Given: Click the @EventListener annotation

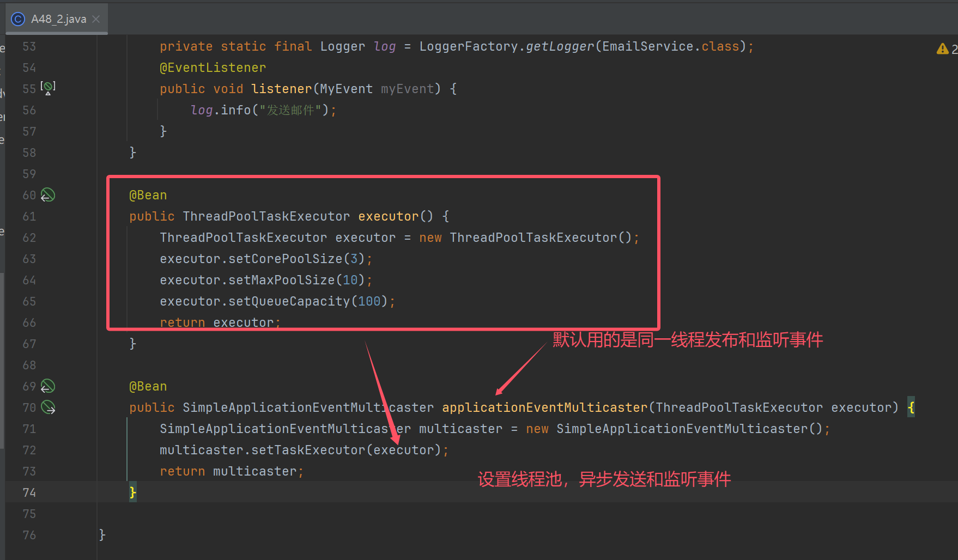Looking at the screenshot, I should [x=213, y=68].
